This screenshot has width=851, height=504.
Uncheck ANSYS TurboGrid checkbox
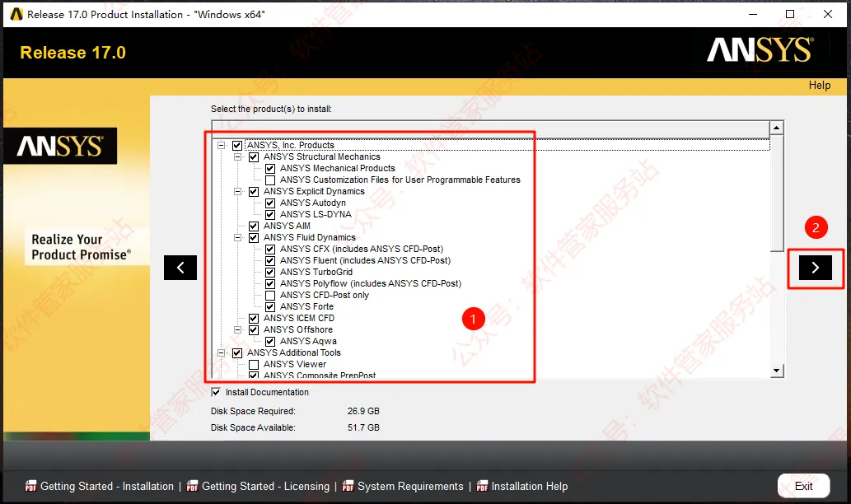pos(270,273)
